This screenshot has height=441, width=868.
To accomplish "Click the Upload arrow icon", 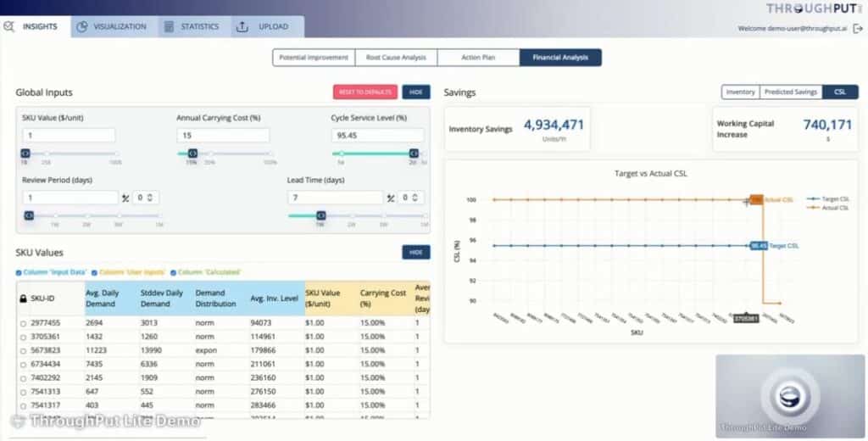I will coord(242,26).
